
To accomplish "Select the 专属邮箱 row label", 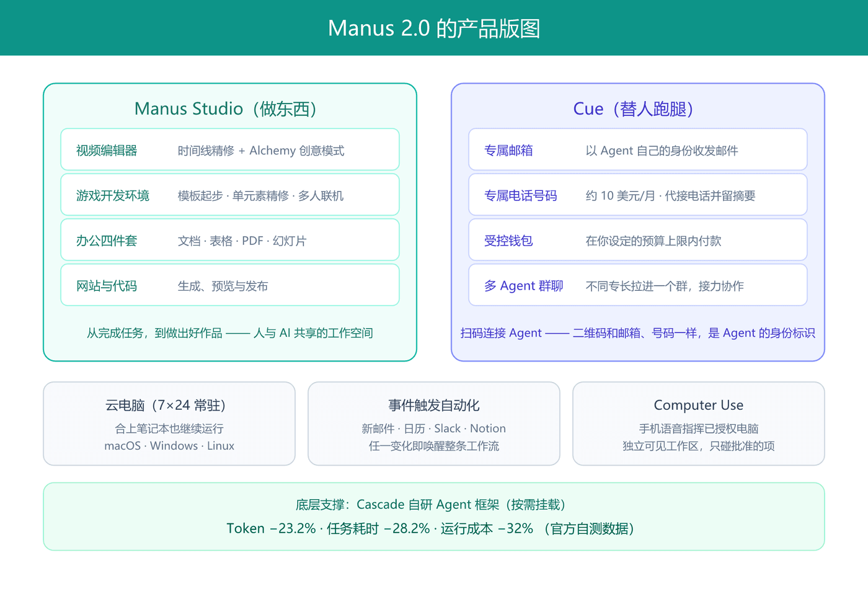I will tap(508, 151).
